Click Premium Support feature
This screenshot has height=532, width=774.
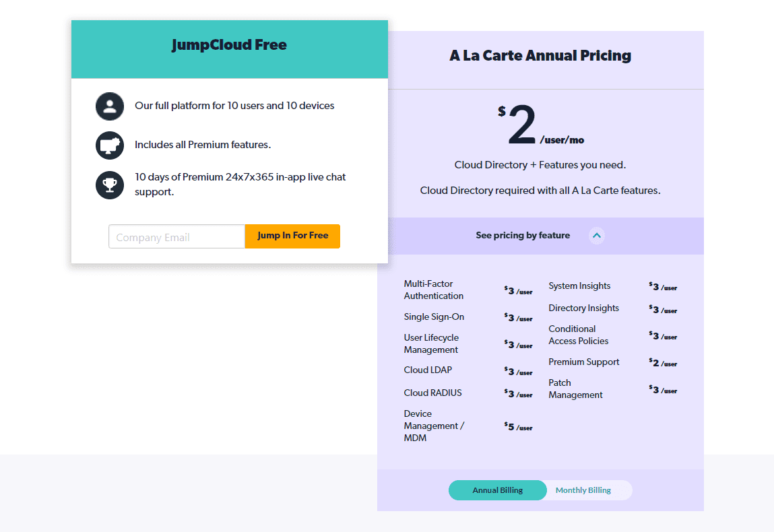584,362
